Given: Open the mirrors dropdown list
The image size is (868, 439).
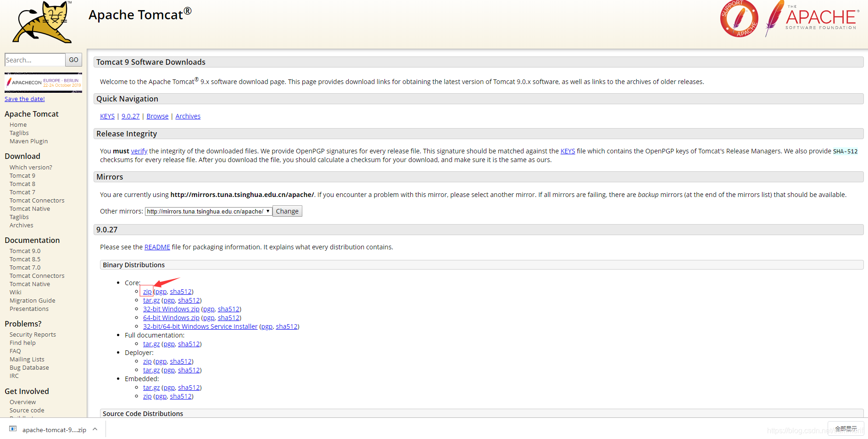Looking at the screenshot, I should pos(209,211).
